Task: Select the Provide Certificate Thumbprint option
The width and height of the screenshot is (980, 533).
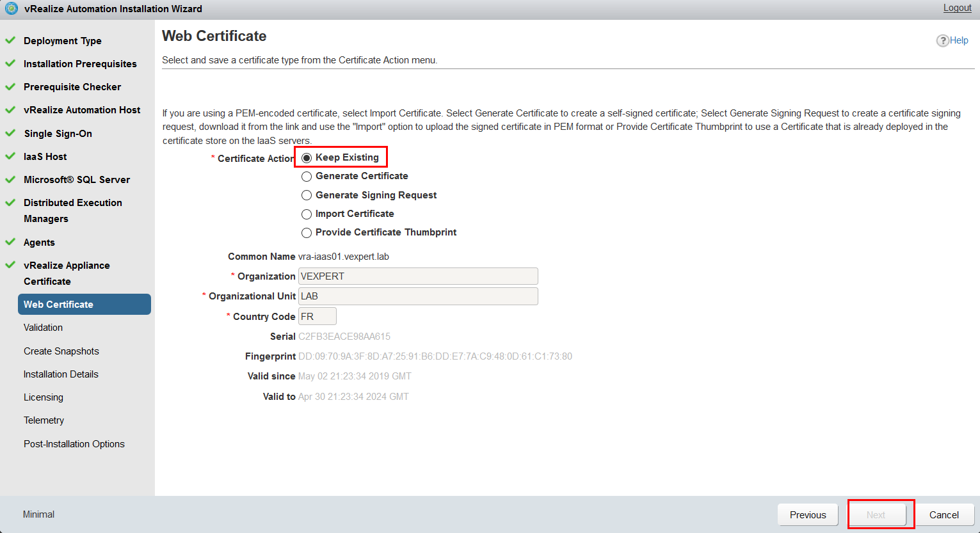Action: 307,232
